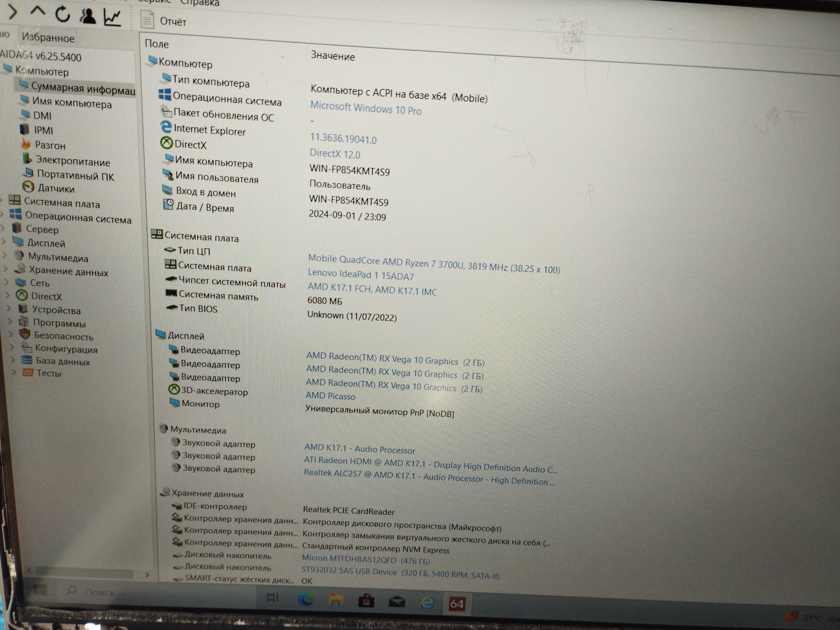The height and width of the screenshot is (630, 840).
Task: Click the Refresh toolbar icon
Action: point(63,14)
